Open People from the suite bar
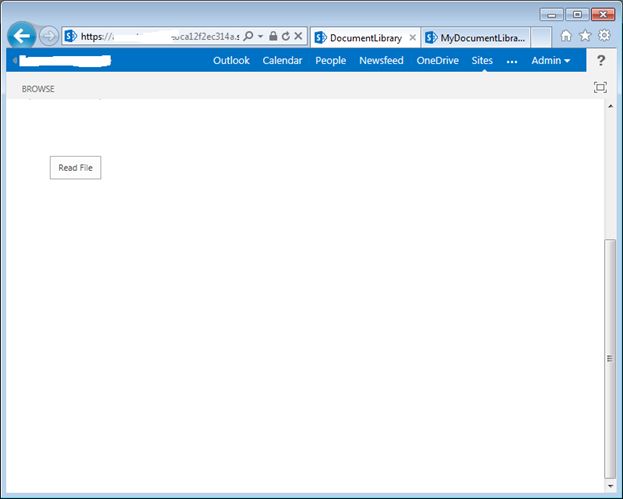 pyautogui.click(x=331, y=60)
